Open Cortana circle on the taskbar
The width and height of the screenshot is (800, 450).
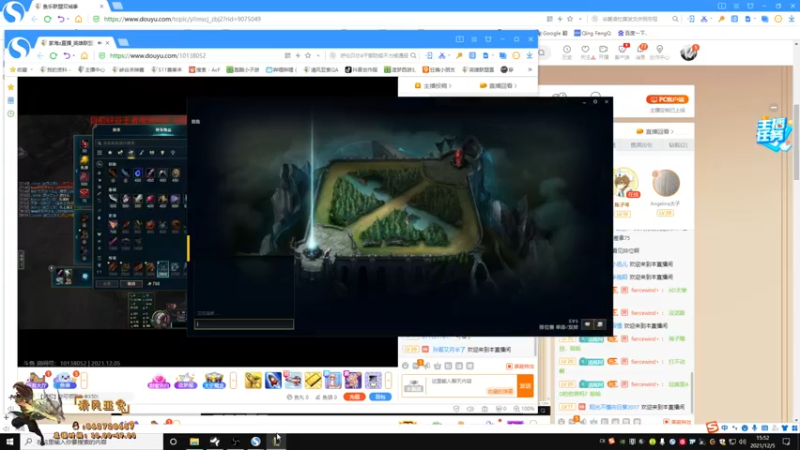point(173,441)
